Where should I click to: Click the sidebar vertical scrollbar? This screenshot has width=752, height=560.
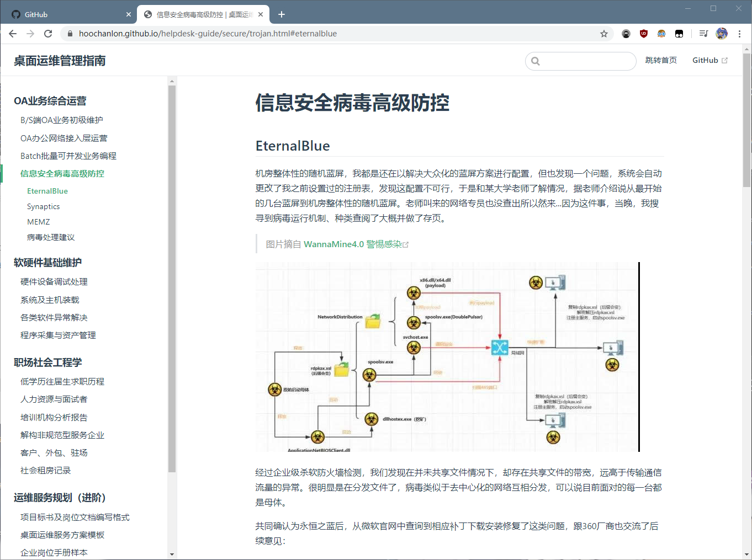click(x=172, y=279)
